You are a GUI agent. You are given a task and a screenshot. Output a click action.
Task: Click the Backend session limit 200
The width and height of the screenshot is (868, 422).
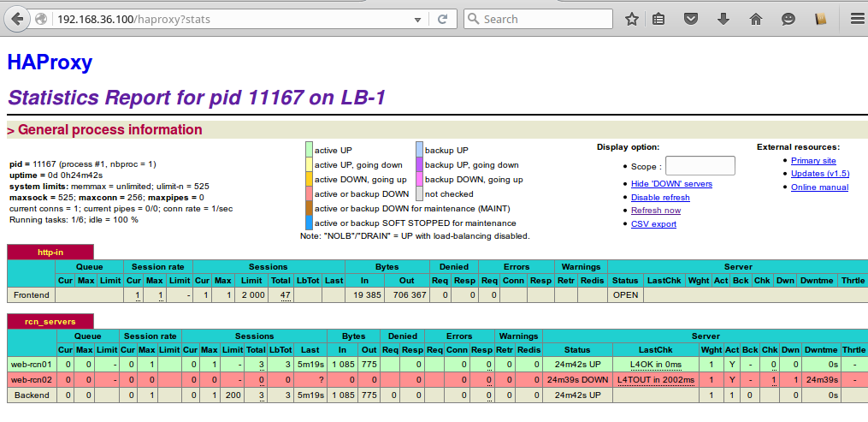tap(233, 395)
